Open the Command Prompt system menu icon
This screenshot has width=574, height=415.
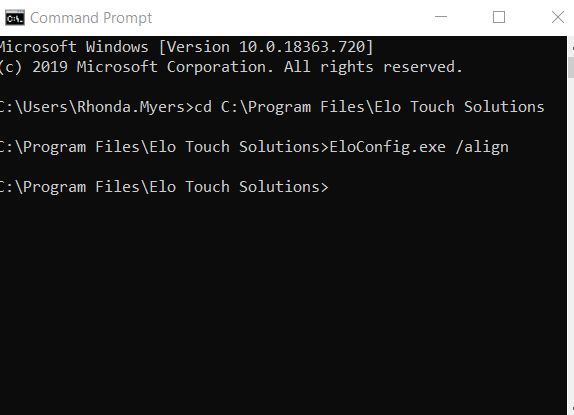15,18
